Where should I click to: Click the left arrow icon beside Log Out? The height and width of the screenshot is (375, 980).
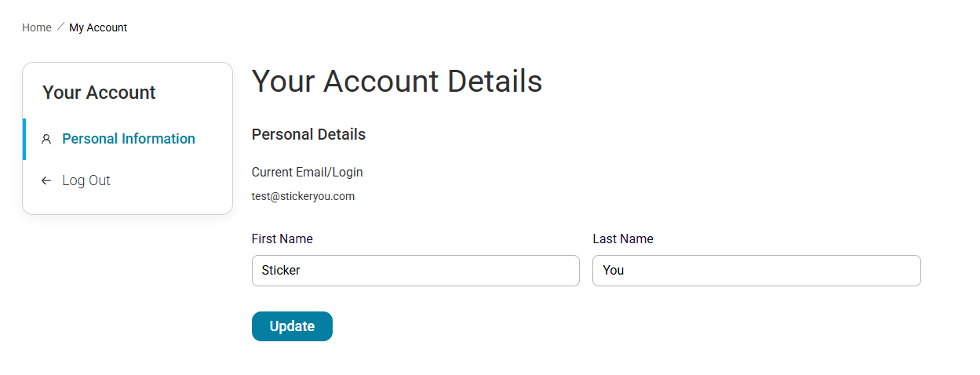point(46,181)
